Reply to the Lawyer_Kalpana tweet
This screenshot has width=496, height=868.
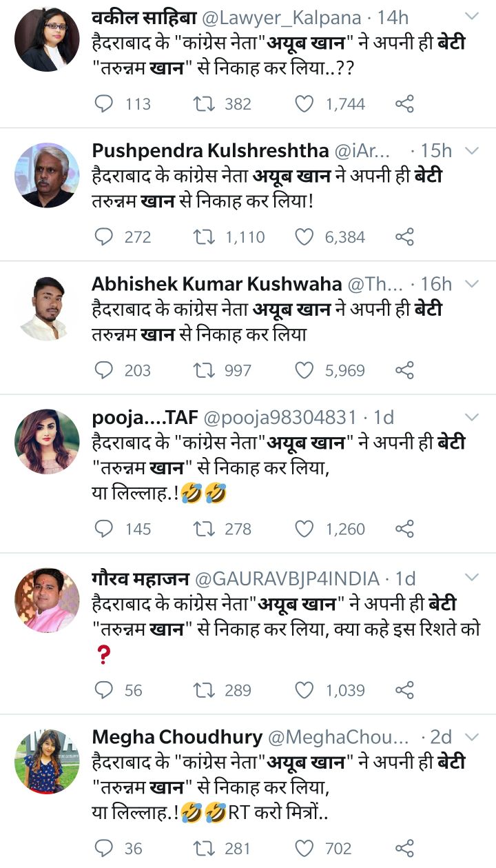tap(103, 104)
